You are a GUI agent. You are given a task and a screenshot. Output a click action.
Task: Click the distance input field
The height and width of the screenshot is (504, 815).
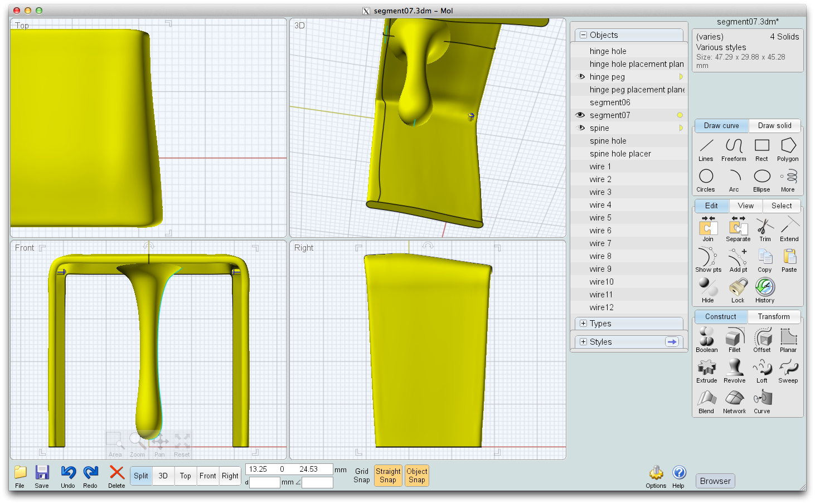tap(265, 482)
